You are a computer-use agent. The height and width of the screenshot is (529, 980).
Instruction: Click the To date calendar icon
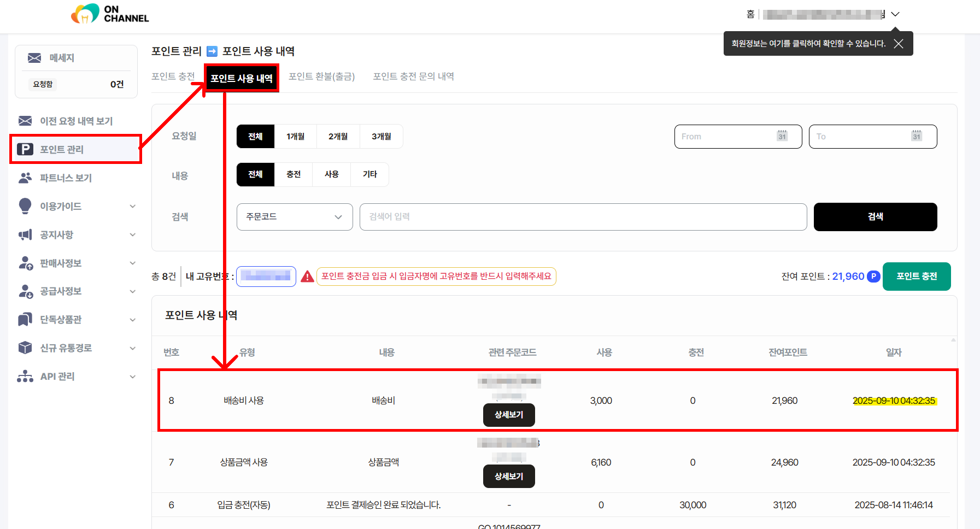click(917, 136)
